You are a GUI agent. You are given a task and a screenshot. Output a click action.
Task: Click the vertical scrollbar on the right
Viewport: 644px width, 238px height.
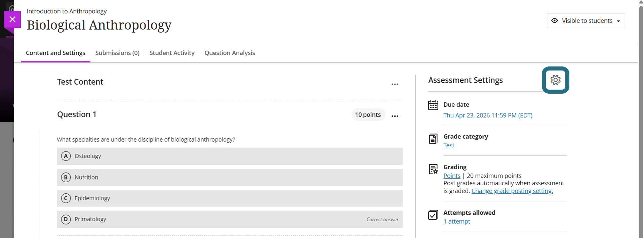641,119
